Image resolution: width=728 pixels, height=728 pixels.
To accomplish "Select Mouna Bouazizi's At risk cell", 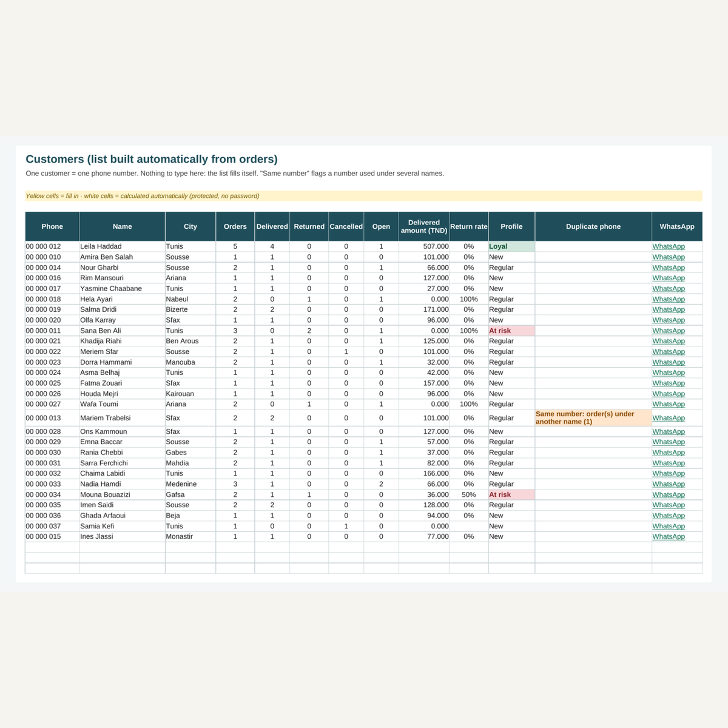I will pyautogui.click(x=511, y=494).
